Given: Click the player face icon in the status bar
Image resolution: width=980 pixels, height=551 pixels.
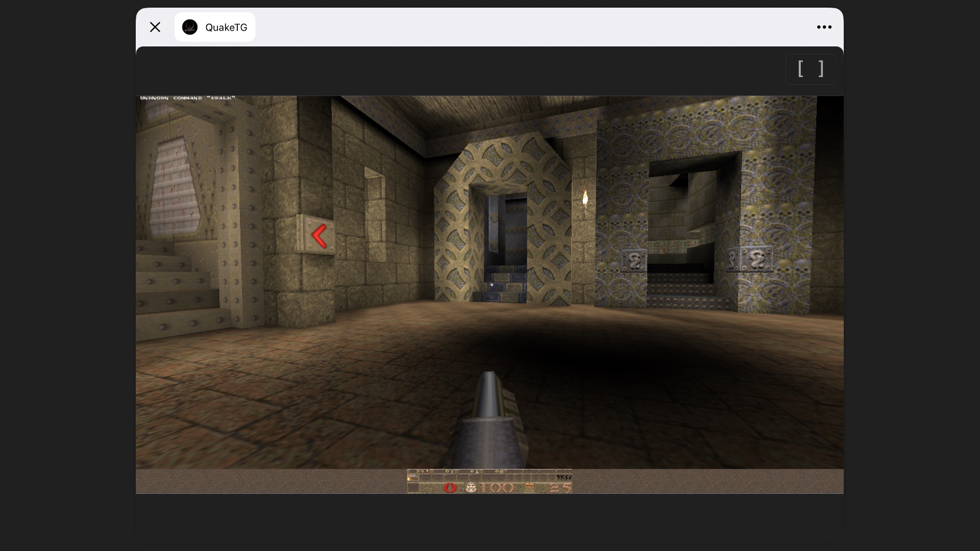Looking at the screenshot, I should 471,488.
